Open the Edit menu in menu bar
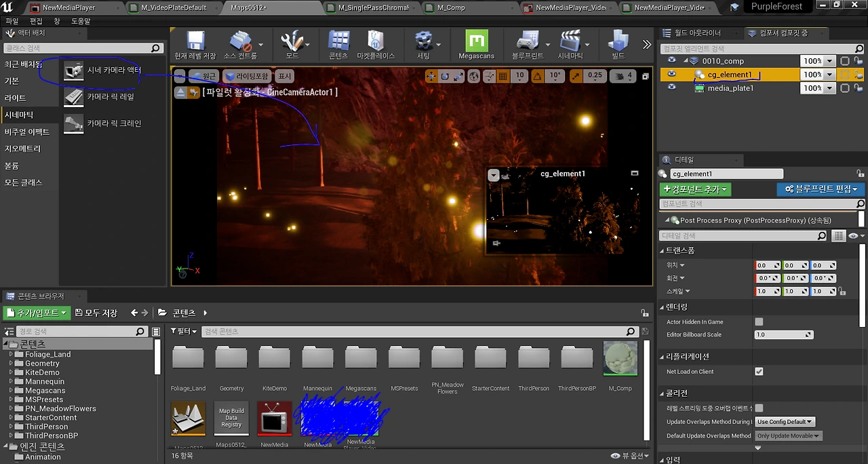868x464 pixels. point(36,21)
